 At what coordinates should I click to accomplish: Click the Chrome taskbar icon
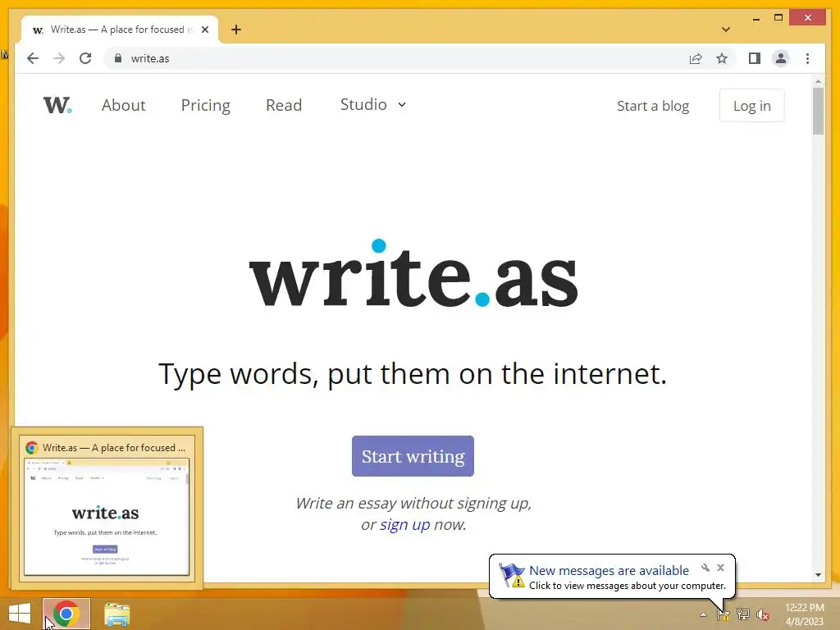(x=66, y=614)
